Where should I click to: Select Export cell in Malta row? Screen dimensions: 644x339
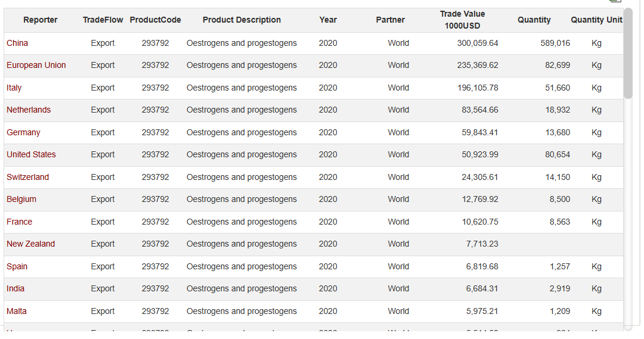[x=103, y=312]
